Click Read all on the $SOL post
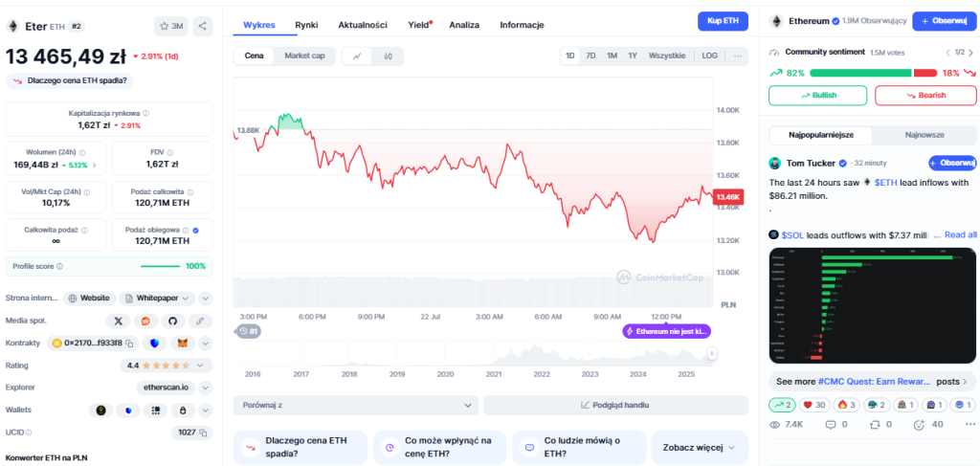This screenshot has height=466, width=980. (961, 234)
